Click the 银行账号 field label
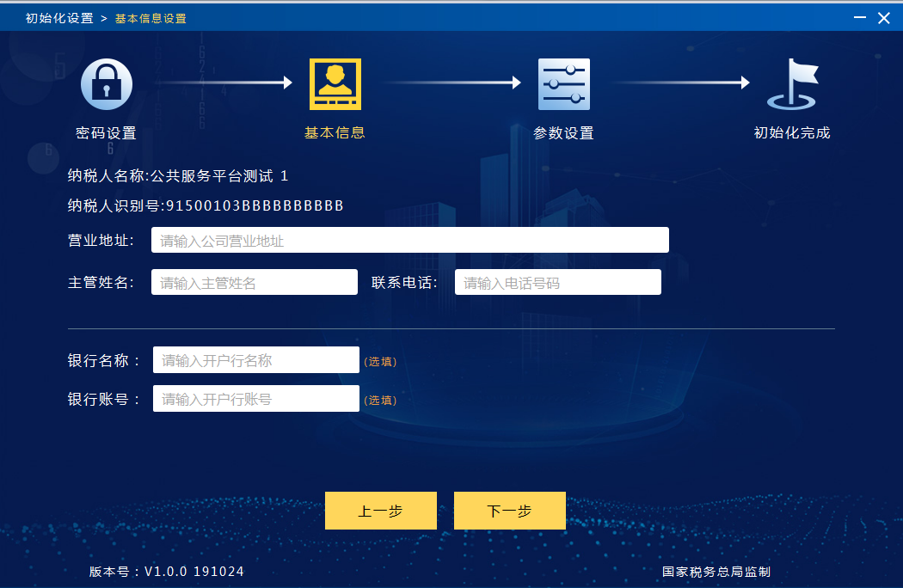 (x=104, y=399)
